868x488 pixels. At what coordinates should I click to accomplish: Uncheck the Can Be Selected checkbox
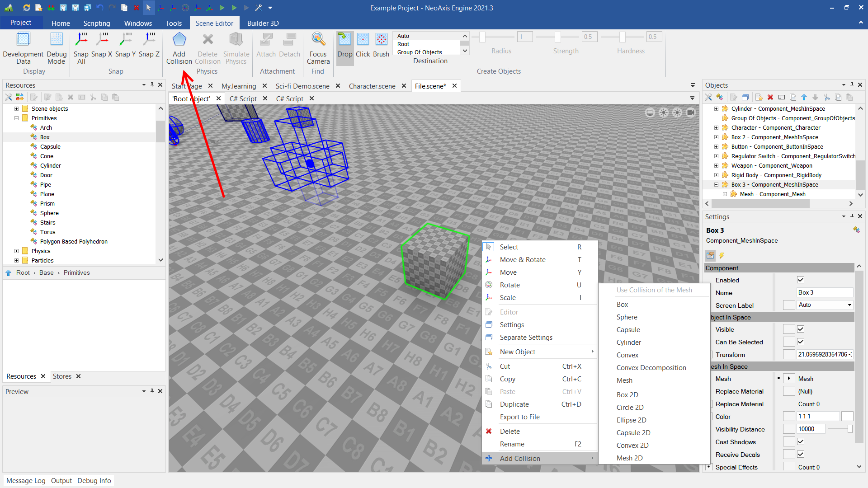click(x=801, y=342)
